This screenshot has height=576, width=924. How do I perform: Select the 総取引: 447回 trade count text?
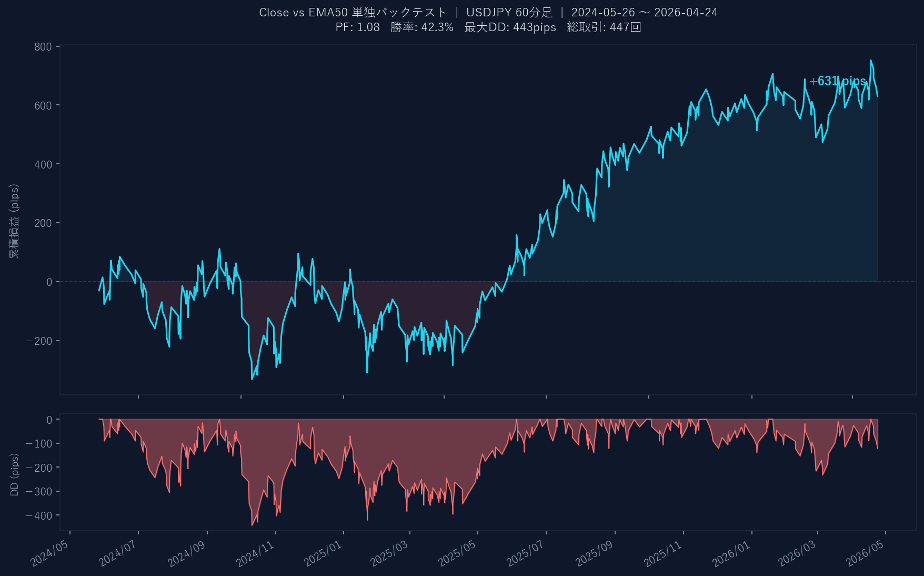pos(604,27)
